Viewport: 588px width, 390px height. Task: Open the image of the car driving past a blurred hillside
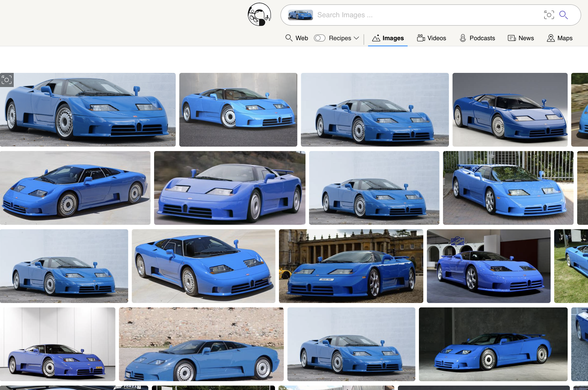pyautogui.click(x=229, y=188)
